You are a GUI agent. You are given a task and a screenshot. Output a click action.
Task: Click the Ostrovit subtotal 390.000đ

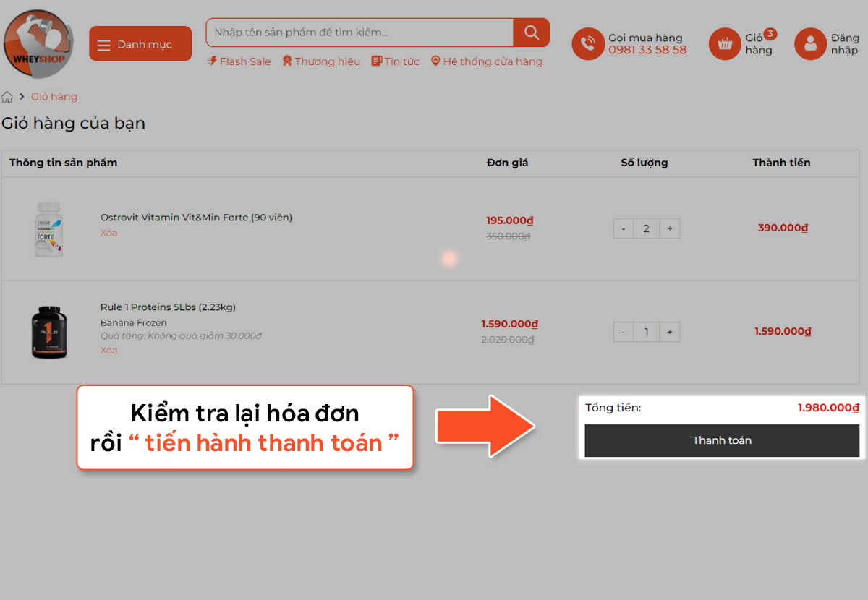783,228
